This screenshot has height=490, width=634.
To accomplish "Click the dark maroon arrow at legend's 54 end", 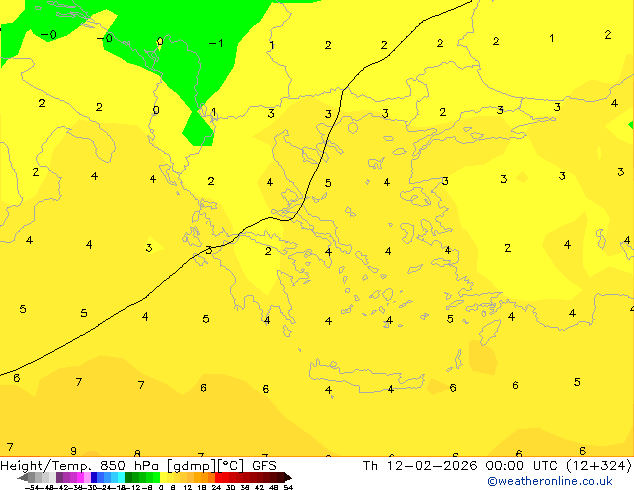I will coord(288,477).
